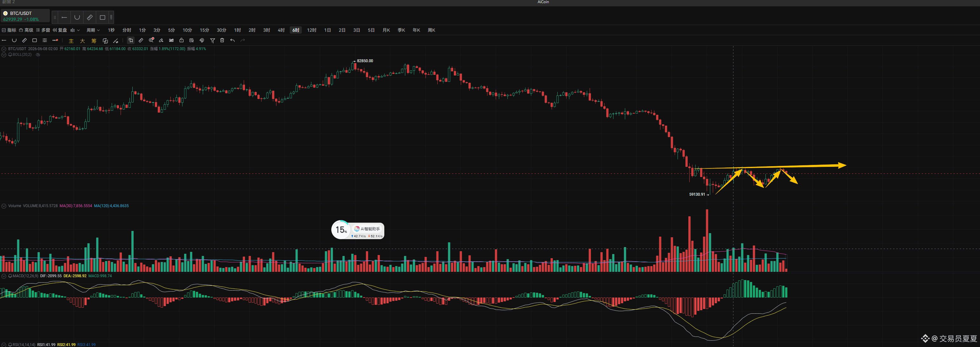Select the arc tool in floating toolbar
Screen dimensions: 980x347
coord(77,17)
